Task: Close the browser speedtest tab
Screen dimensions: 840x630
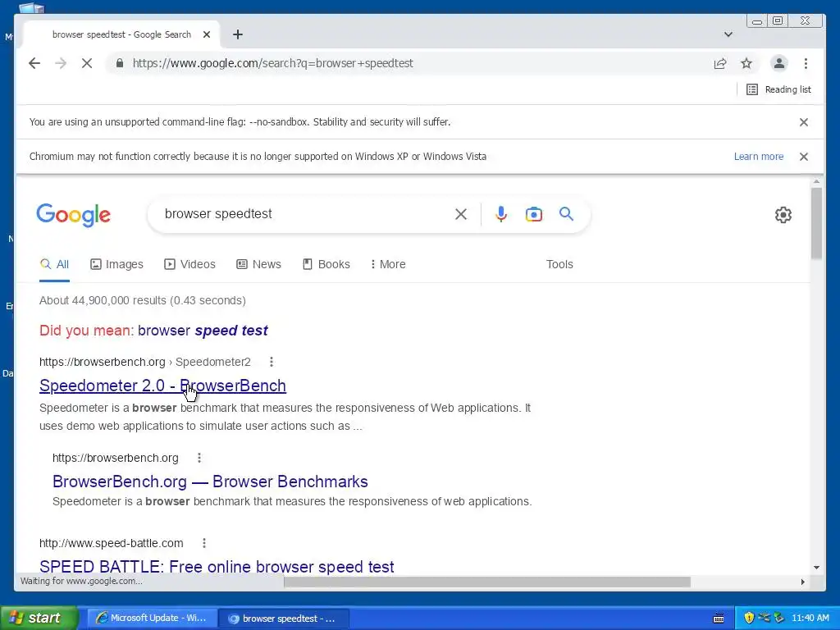Action: [207, 34]
